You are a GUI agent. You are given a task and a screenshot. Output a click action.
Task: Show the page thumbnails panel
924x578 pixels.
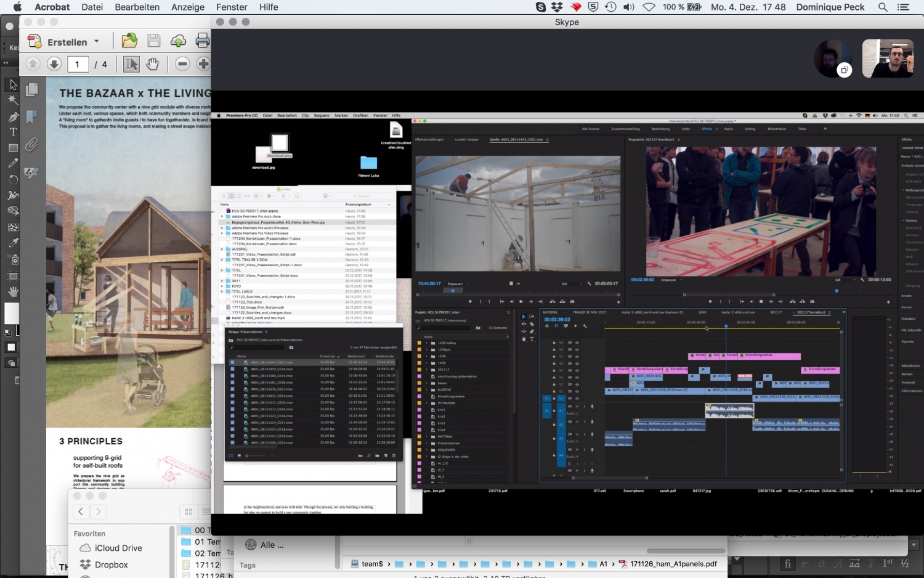(x=31, y=89)
